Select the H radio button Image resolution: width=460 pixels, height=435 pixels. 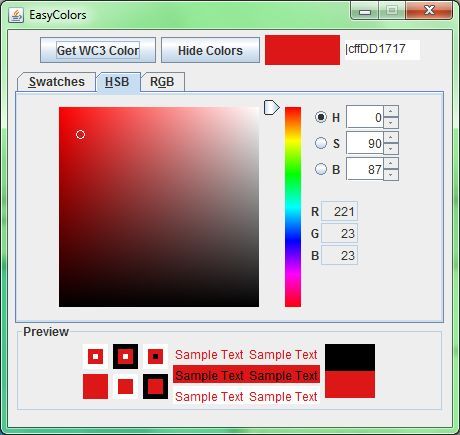pyautogui.click(x=321, y=117)
